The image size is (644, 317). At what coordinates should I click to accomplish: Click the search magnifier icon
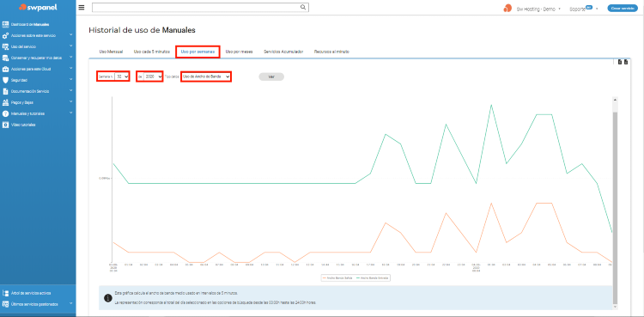(303, 7)
